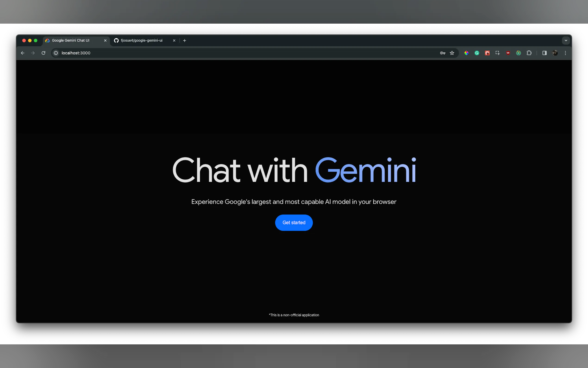
Task: Open the color wheel picker extension
Action: pos(466,53)
